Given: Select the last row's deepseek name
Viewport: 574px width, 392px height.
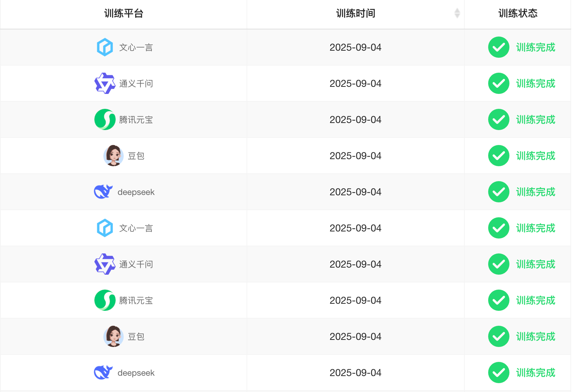Looking at the screenshot, I should tap(136, 373).
